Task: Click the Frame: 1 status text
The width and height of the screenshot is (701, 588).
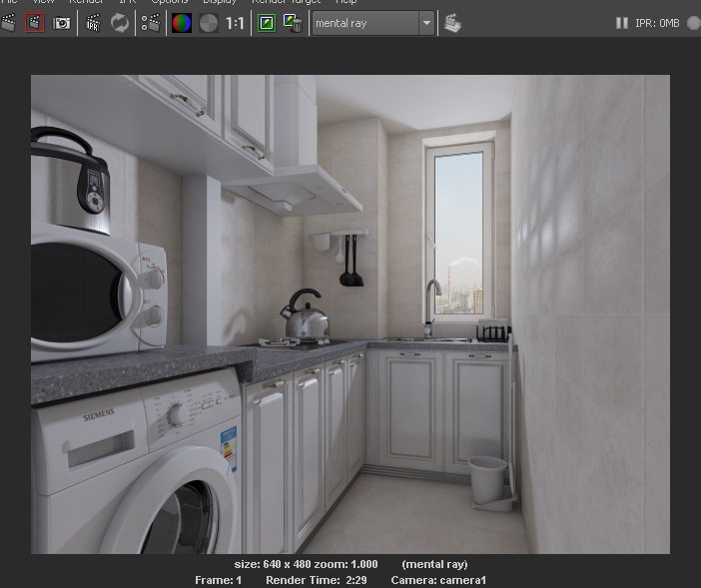Action: point(218,580)
